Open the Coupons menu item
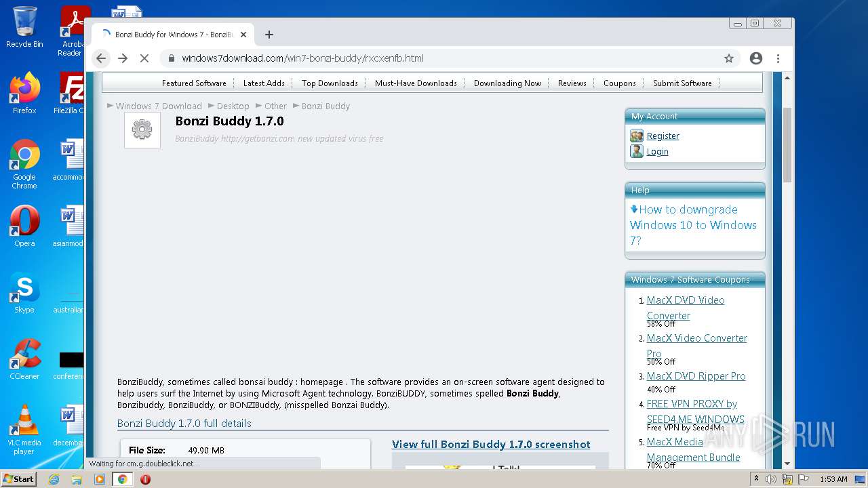The image size is (868, 488). [x=620, y=83]
